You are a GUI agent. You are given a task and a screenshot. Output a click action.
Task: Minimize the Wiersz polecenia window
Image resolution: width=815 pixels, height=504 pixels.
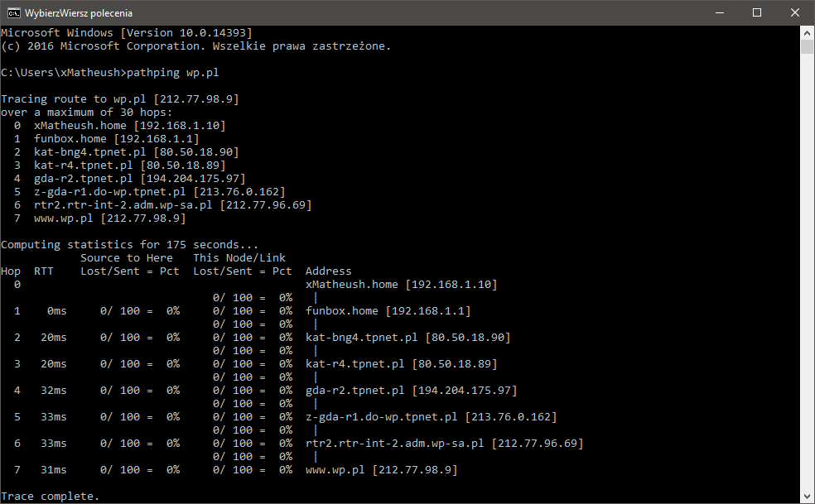click(x=719, y=12)
